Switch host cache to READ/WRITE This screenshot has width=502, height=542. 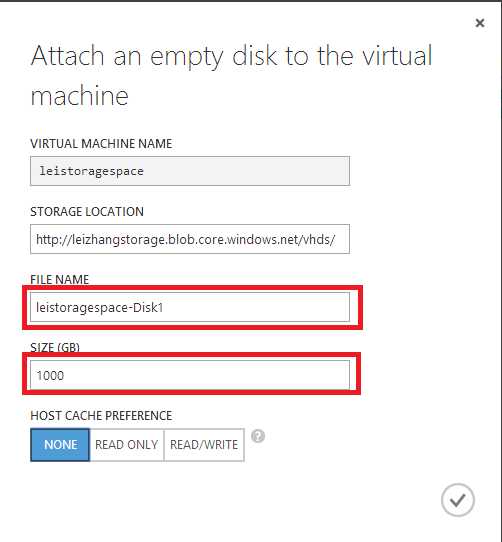(204, 445)
